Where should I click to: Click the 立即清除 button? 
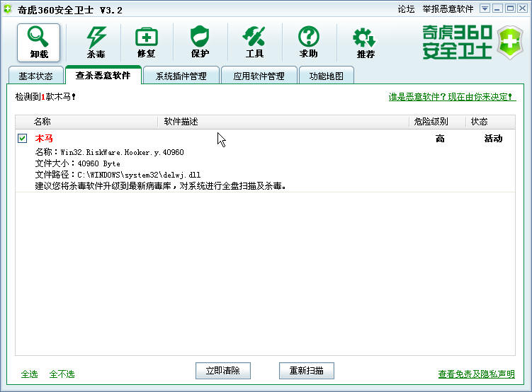(223, 371)
